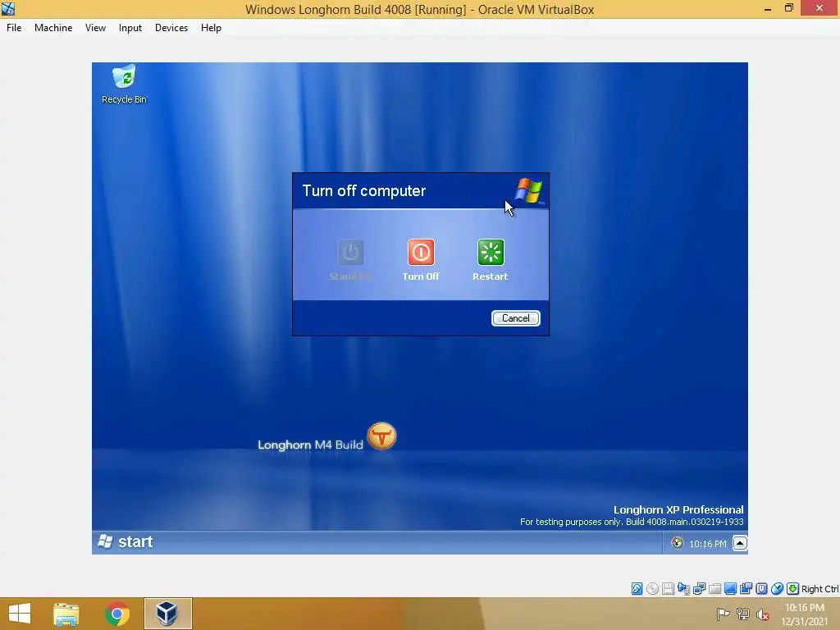The image size is (840, 630).
Task: Open the Recycle Bin desktop icon
Action: tap(124, 84)
